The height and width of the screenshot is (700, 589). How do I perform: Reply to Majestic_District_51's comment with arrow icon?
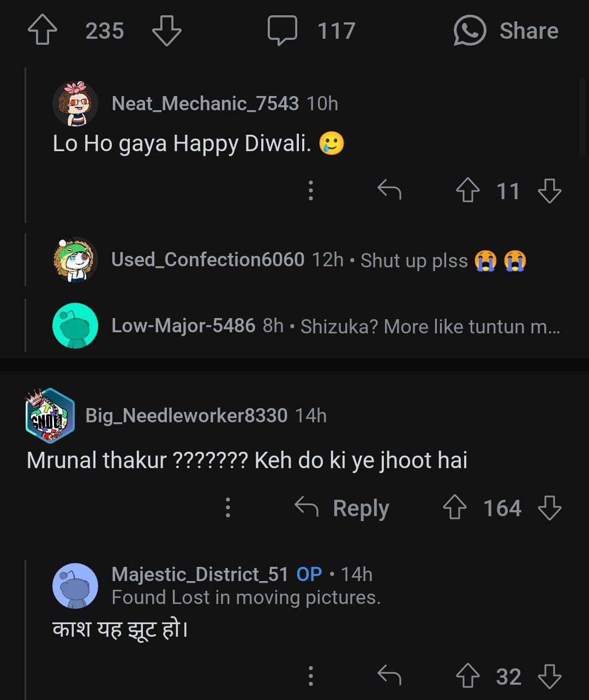coord(389,677)
